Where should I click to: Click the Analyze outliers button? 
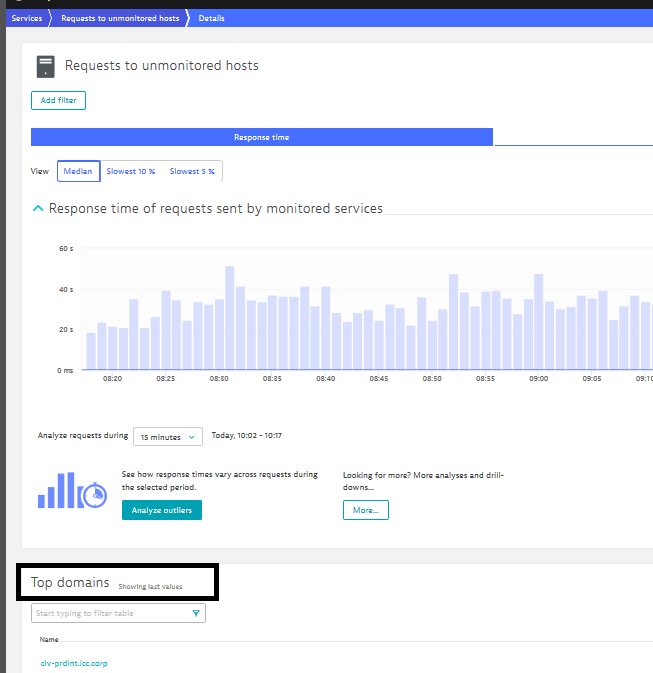tap(162, 510)
